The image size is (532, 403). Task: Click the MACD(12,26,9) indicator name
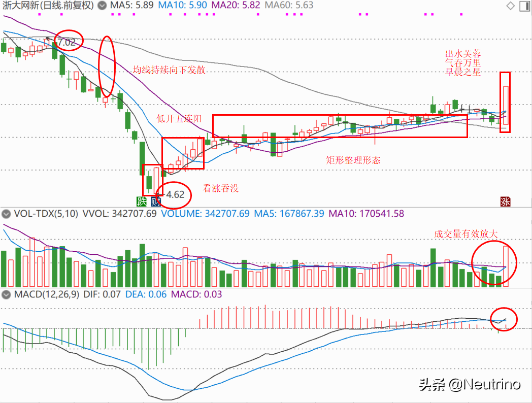coord(47,294)
